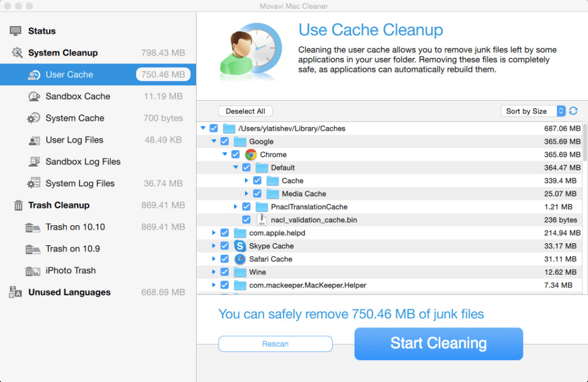The height and width of the screenshot is (382, 588).
Task: Click the refresh icon beside Sort by Size
Action: click(x=573, y=111)
